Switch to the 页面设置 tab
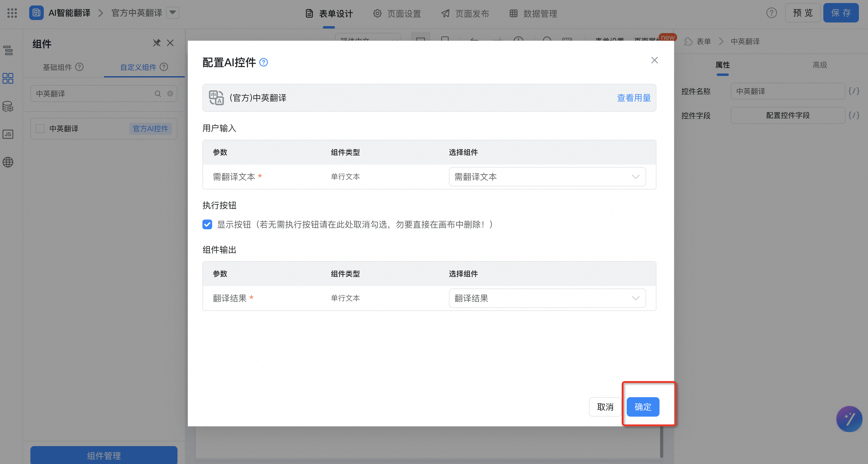The image size is (868, 464). pyautogui.click(x=397, y=14)
